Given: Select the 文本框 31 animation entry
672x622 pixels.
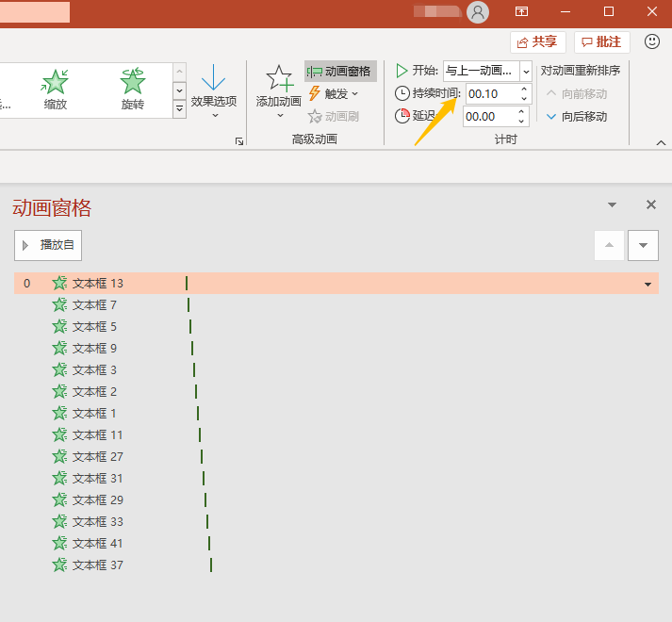Looking at the screenshot, I should 336,479.
